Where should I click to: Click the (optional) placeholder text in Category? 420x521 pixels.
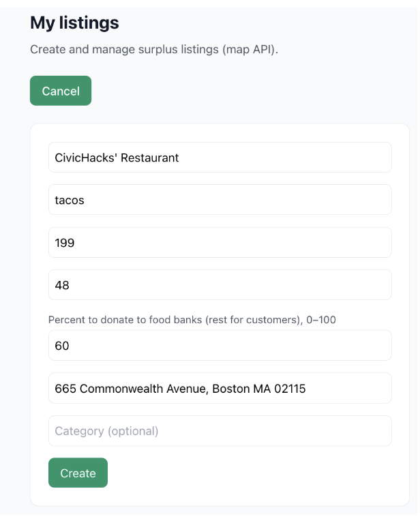[133, 431]
